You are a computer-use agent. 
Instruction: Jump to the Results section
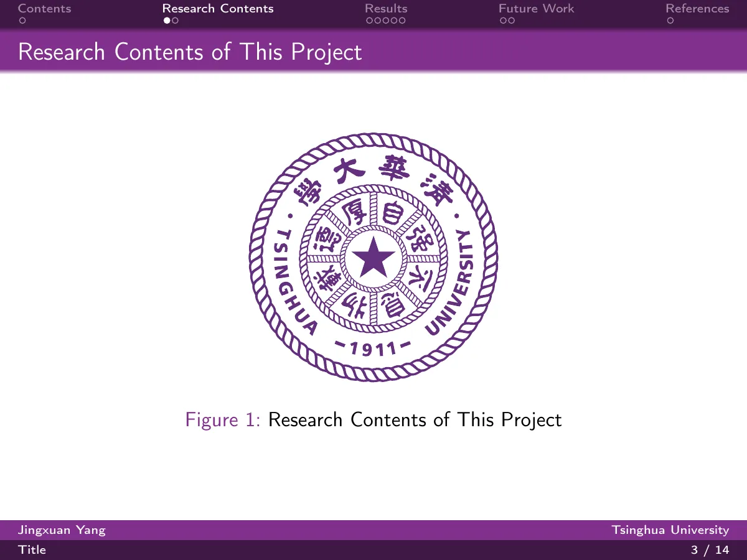point(386,9)
